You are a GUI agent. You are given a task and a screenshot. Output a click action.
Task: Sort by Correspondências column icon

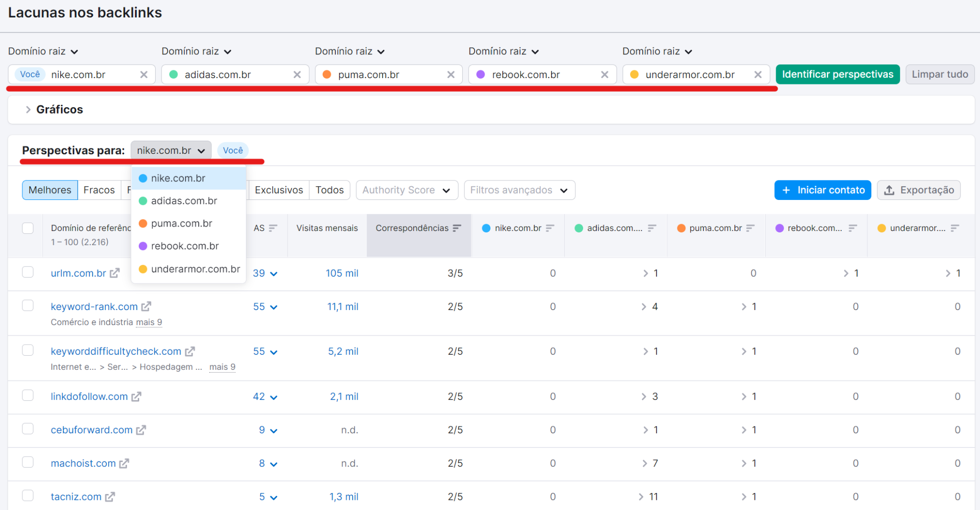click(457, 228)
